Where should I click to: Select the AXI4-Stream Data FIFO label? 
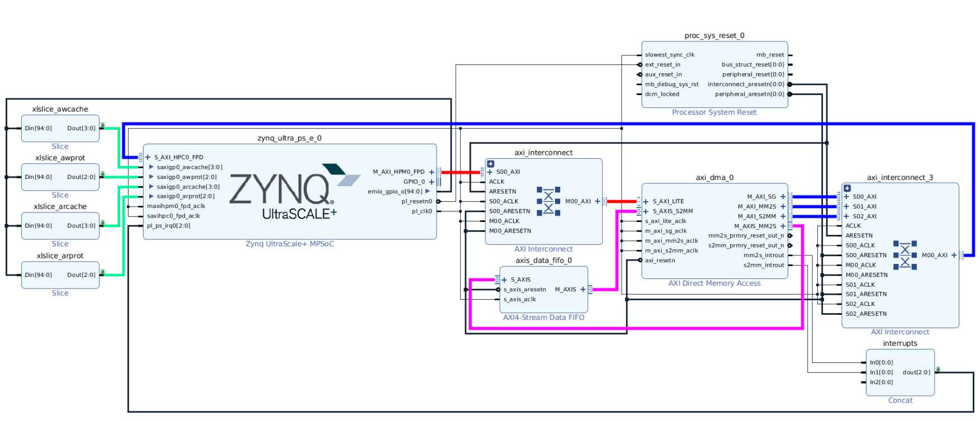click(543, 318)
